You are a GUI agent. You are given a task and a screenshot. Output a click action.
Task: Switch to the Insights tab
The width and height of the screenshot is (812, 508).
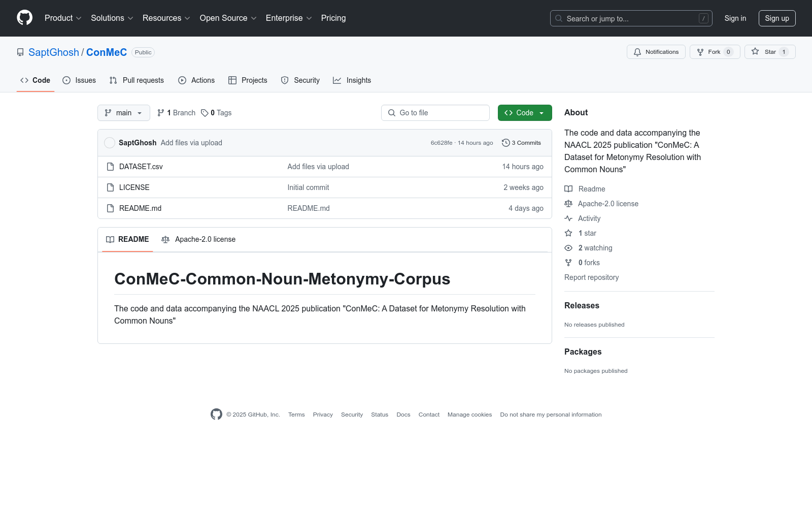352,80
